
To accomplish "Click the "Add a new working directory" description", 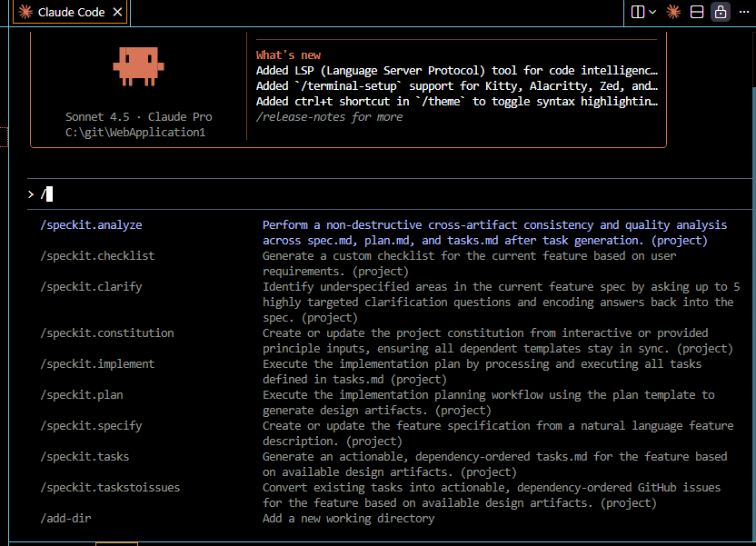I will click(348, 518).
